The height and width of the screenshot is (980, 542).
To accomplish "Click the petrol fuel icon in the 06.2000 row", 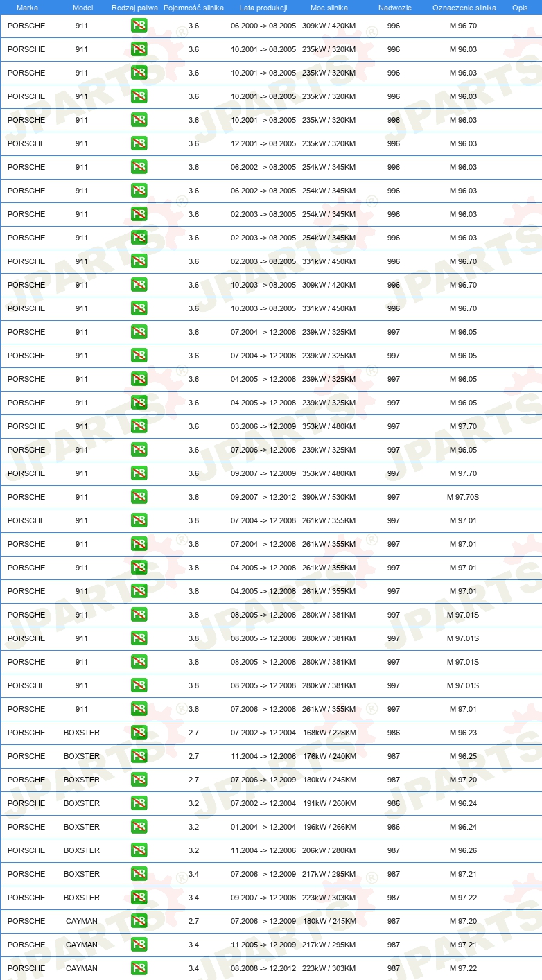I will pos(139,26).
